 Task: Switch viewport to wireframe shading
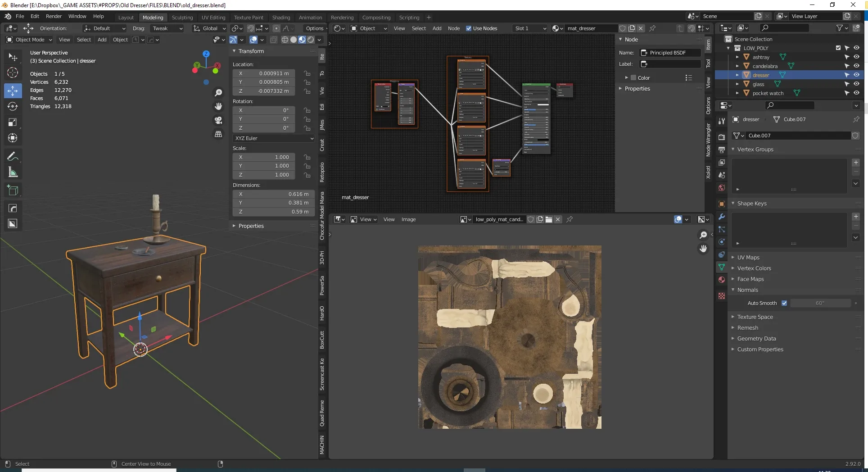click(x=285, y=40)
